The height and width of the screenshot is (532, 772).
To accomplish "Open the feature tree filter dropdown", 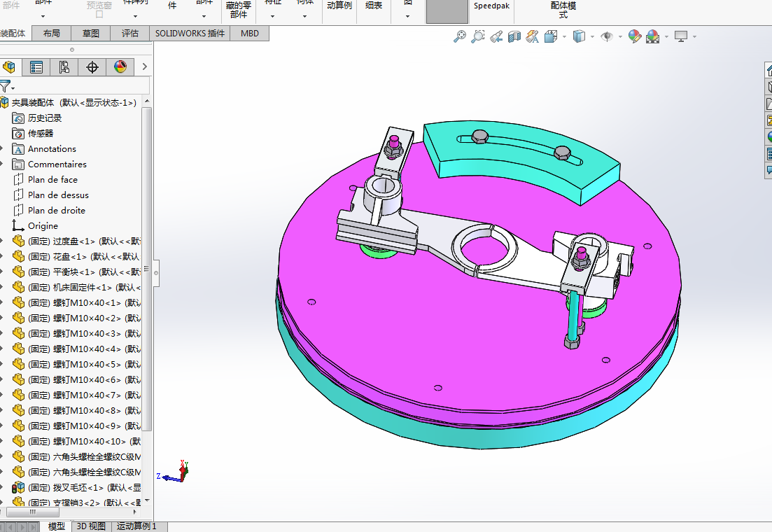I will [x=13, y=88].
